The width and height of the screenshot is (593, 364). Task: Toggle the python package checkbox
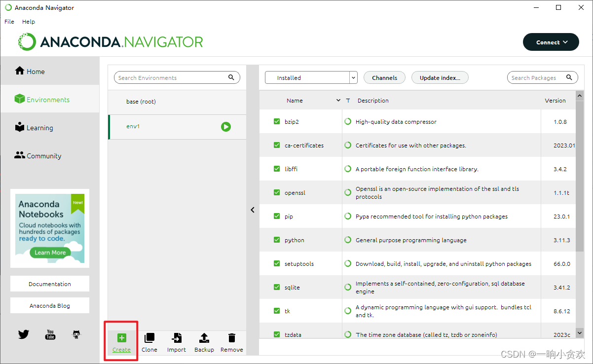click(277, 240)
